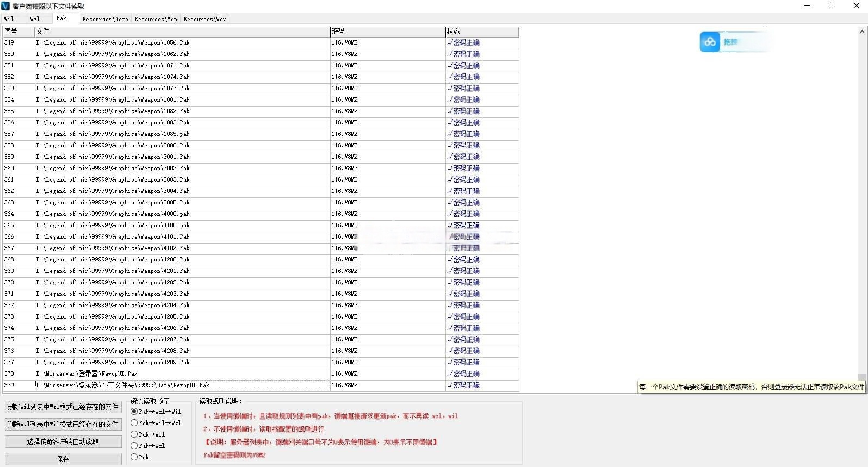This screenshot has height=467, width=868.
Task: Click 选择传奇客户端自动读取 button
Action: 63,441
